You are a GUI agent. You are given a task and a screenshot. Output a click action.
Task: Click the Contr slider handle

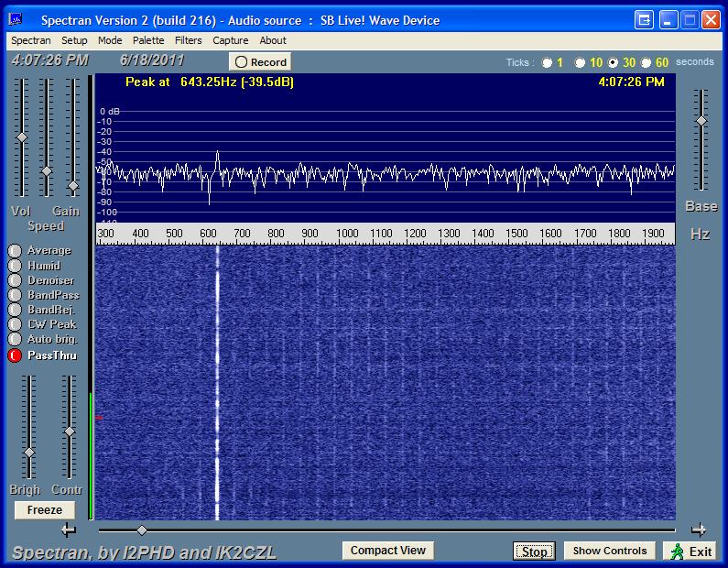(70, 431)
